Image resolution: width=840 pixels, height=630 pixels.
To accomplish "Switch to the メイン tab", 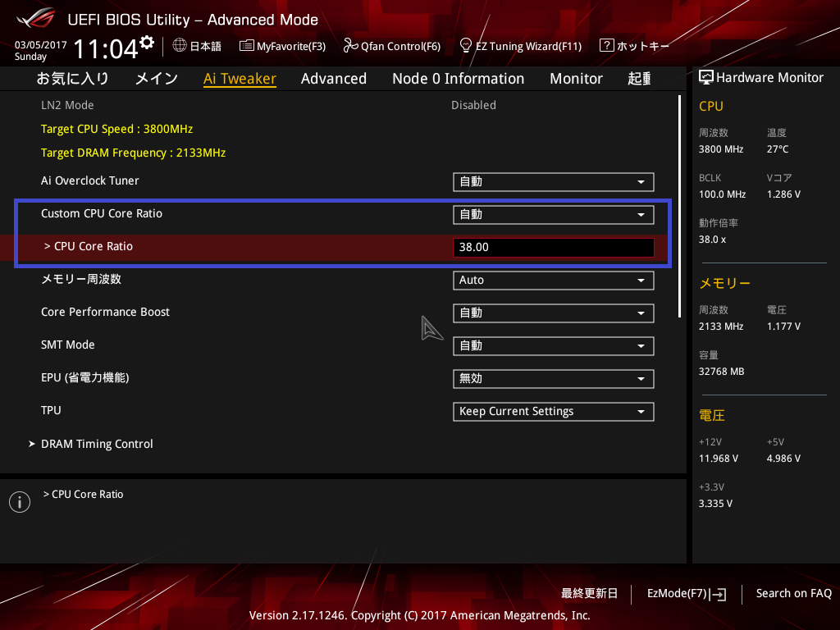I will click(x=157, y=79).
